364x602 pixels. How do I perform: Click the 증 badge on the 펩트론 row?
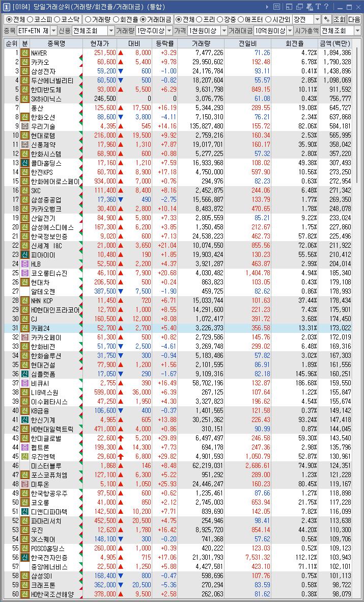pos(25,447)
